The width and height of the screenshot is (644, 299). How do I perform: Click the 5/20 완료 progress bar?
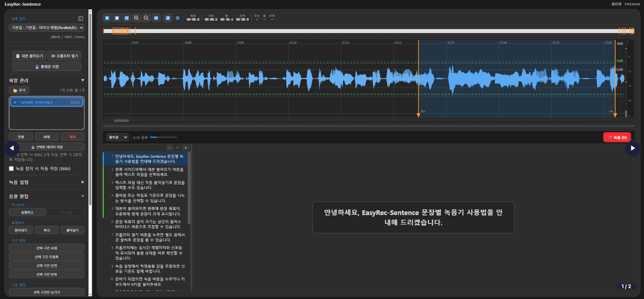(163, 138)
